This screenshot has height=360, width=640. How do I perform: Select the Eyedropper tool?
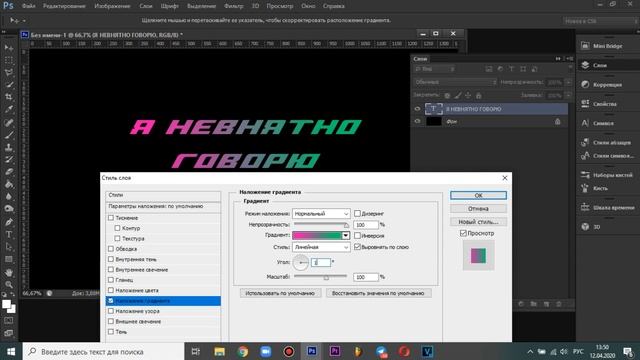[9, 109]
